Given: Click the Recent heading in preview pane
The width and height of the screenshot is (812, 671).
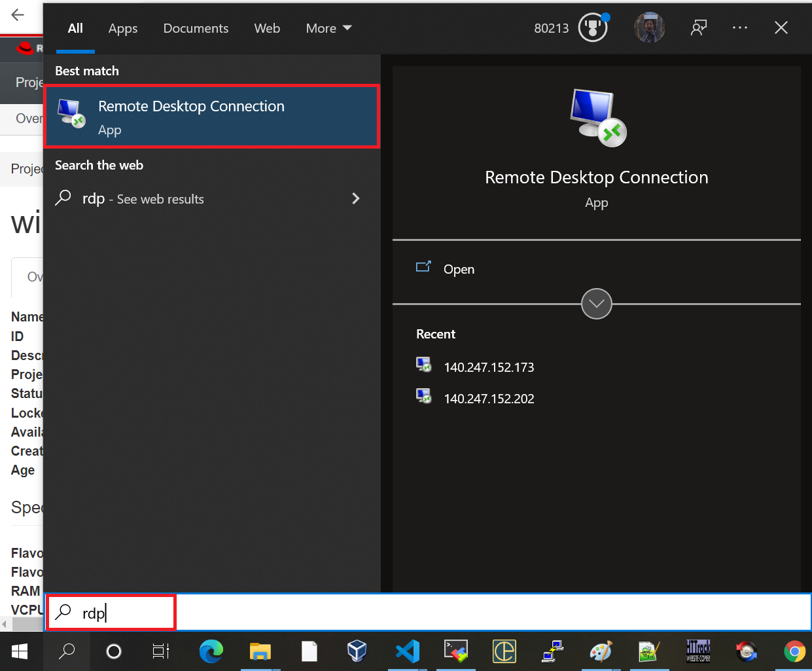Looking at the screenshot, I should click(436, 334).
